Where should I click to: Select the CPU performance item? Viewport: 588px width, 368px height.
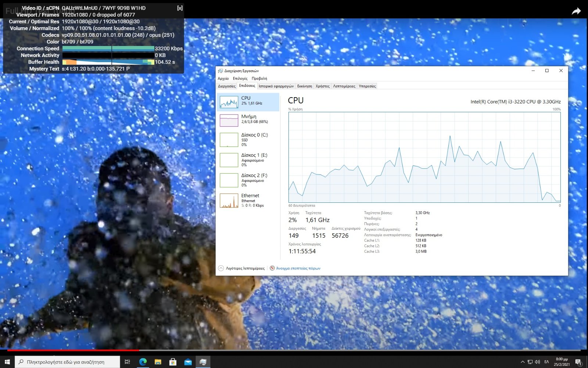(x=248, y=102)
